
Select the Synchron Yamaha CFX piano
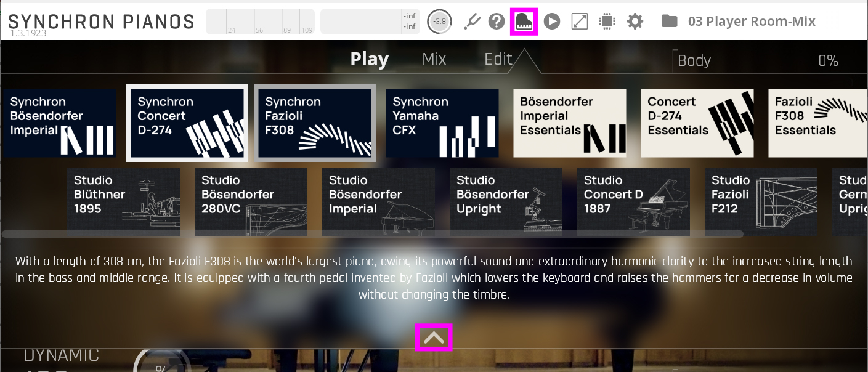pos(442,123)
